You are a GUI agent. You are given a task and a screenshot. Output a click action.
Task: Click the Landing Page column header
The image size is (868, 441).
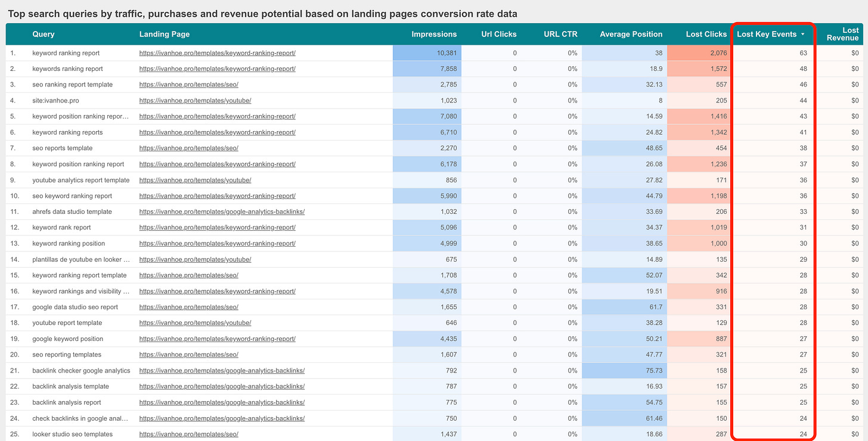(x=164, y=34)
